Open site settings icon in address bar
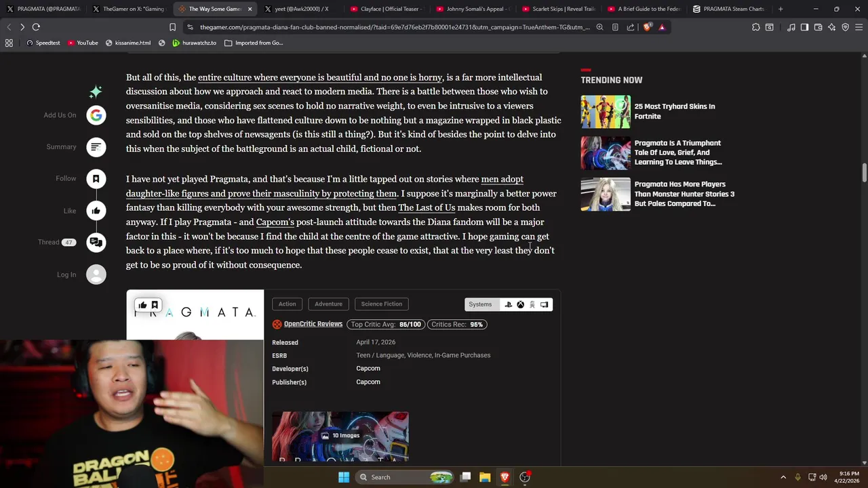 click(191, 27)
